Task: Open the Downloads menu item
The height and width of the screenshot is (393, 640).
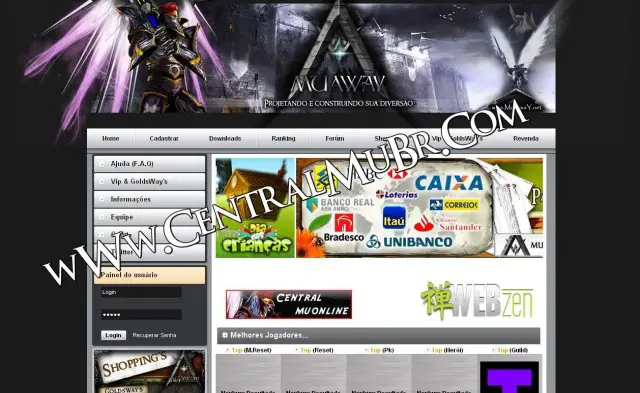Action: point(225,139)
